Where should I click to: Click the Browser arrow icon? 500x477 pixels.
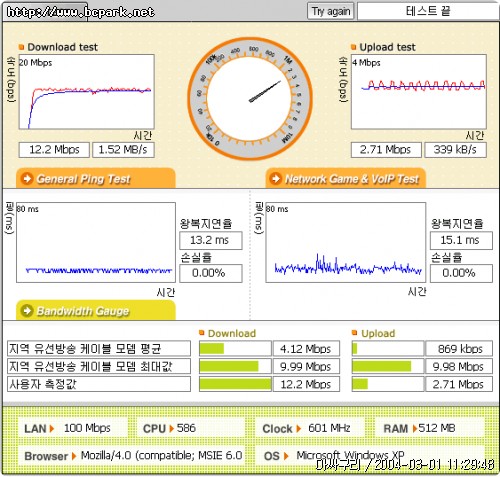point(74,456)
